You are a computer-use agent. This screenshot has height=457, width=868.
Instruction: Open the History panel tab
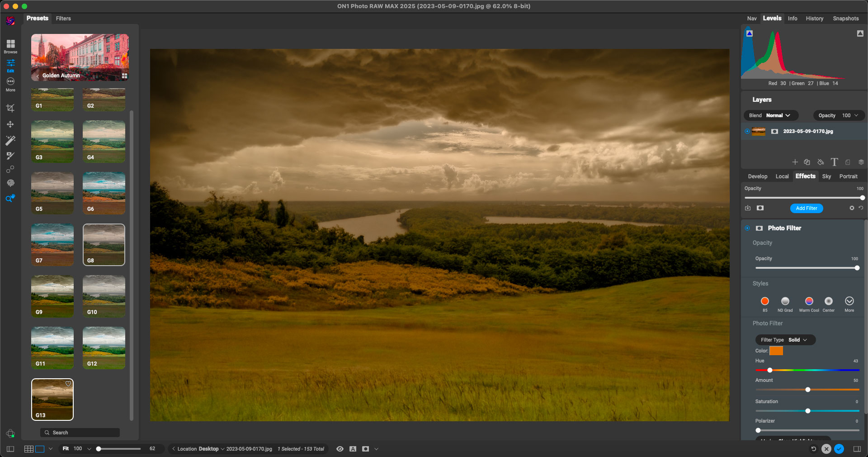814,19
